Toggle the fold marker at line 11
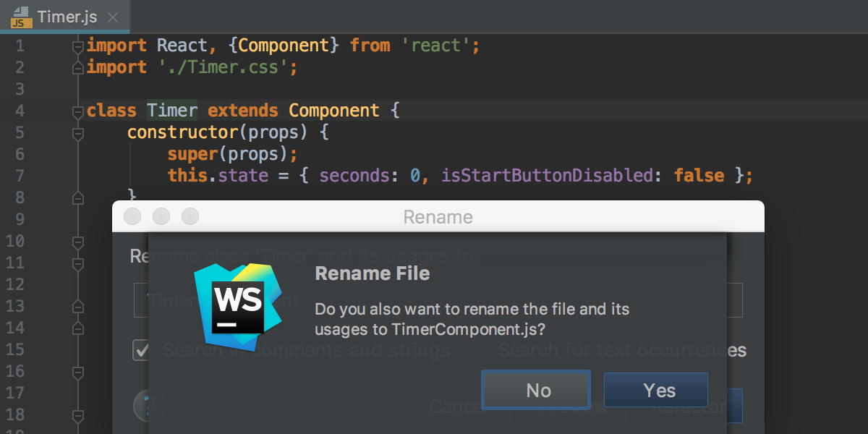Viewport: 868px width, 434px height. 77,263
